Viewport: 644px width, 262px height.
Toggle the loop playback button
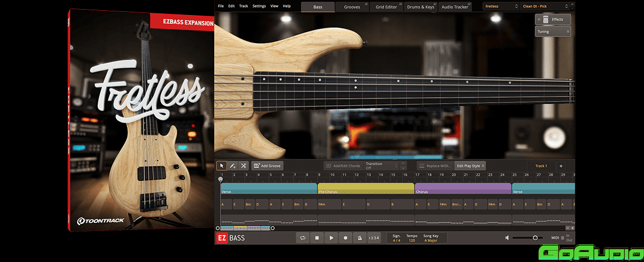[x=303, y=238]
